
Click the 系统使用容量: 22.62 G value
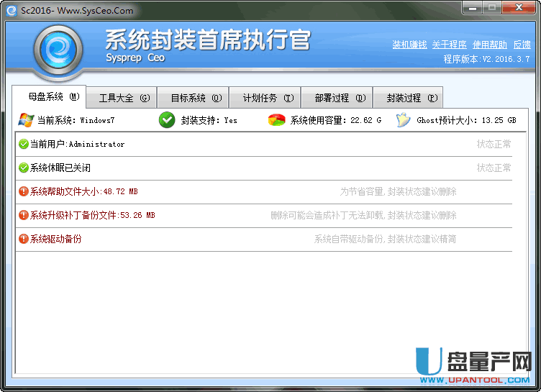coord(336,120)
